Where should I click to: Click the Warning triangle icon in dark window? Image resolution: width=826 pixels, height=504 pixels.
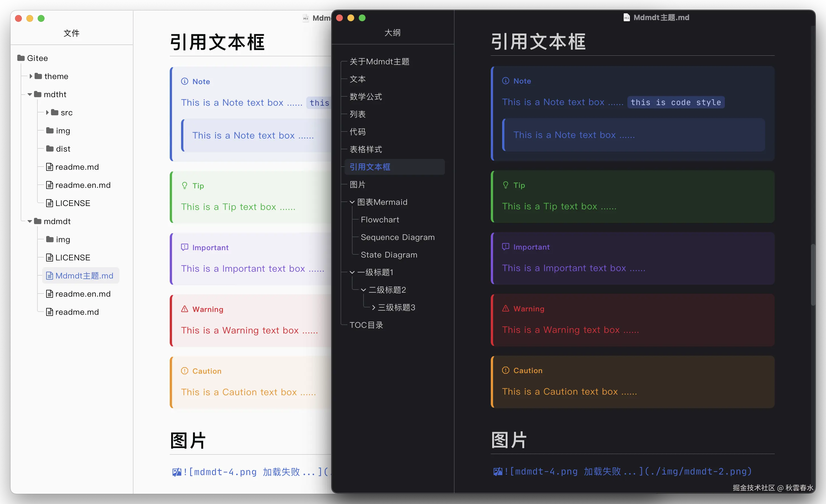pos(506,308)
